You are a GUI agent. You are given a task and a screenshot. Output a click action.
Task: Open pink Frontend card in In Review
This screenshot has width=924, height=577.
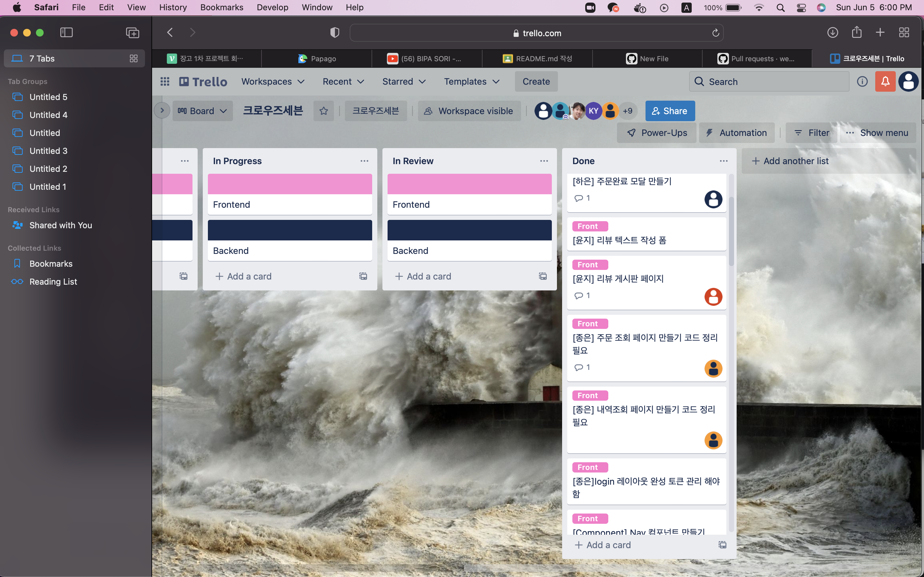(469, 195)
